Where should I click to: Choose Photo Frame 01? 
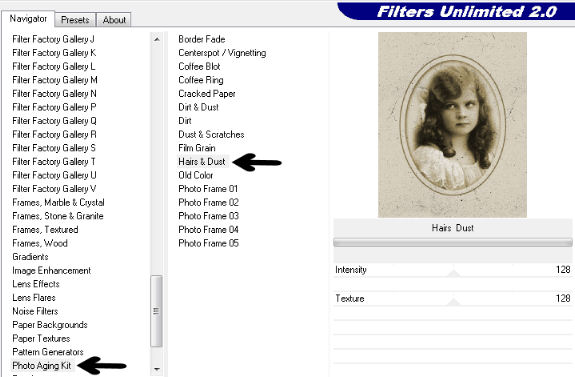coord(208,188)
